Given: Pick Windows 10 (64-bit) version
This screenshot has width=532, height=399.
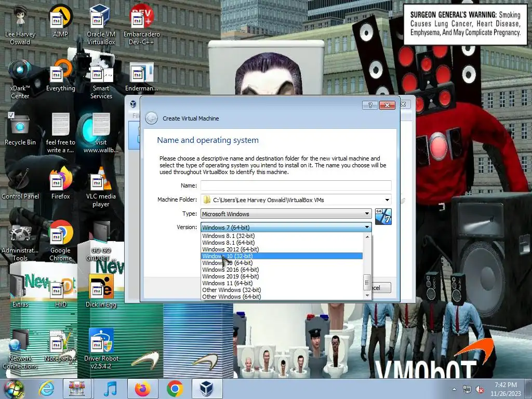Looking at the screenshot, I should pos(282,263).
